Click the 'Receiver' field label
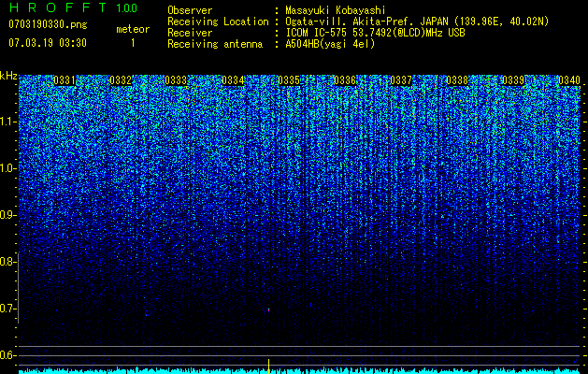This screenshot has width=588, height=374. coord(190,33)
